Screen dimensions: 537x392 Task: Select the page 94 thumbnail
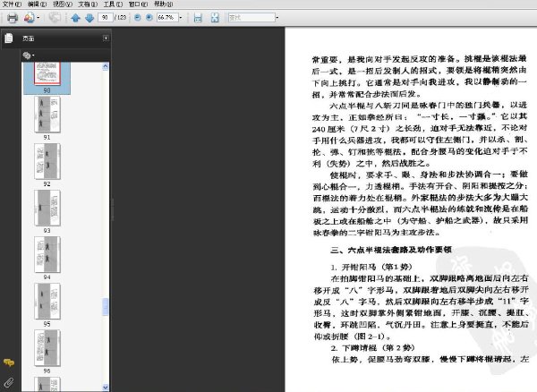click(47, 254)
